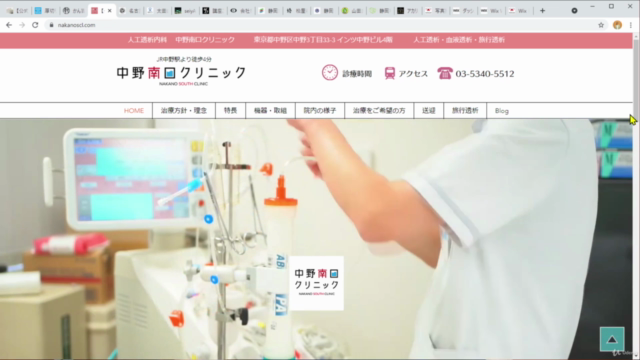Click the page's vertical scrollbar
This screenshot has height=360, width=640.
click(x=636, y=196)
